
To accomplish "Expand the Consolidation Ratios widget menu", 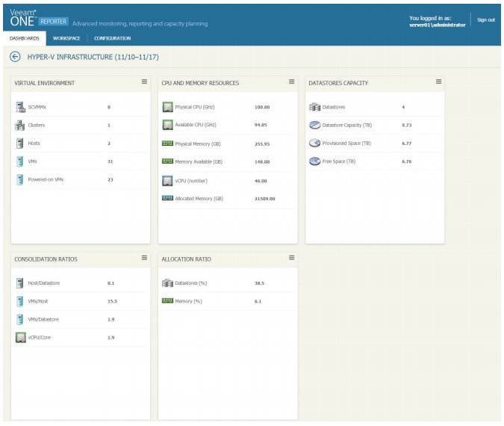I will click(144, 258).
